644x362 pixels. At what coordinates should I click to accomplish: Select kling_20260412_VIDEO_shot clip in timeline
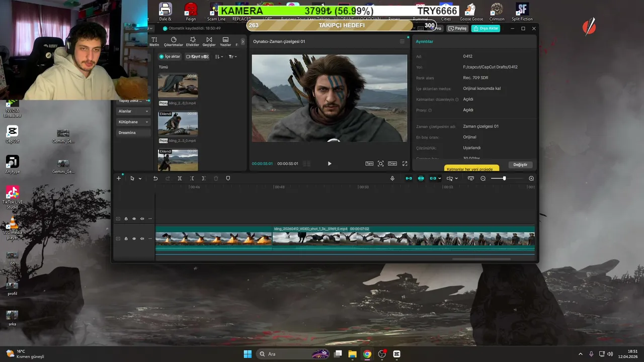404,238
